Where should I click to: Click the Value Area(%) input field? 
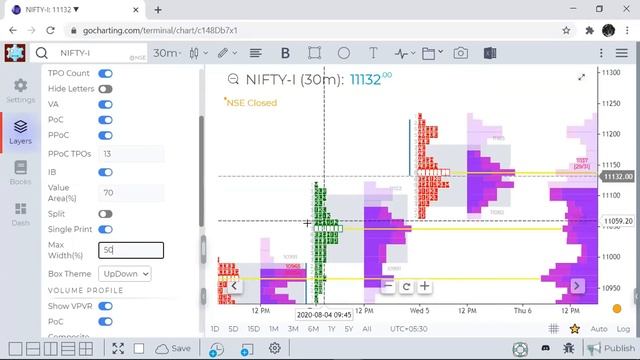tap(131, 193)
